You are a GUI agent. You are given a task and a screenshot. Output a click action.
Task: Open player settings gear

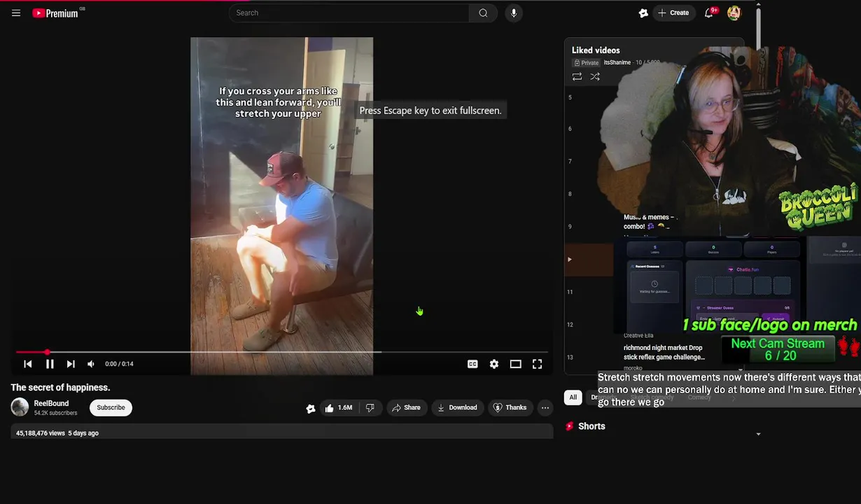click(x=494, y=364)
